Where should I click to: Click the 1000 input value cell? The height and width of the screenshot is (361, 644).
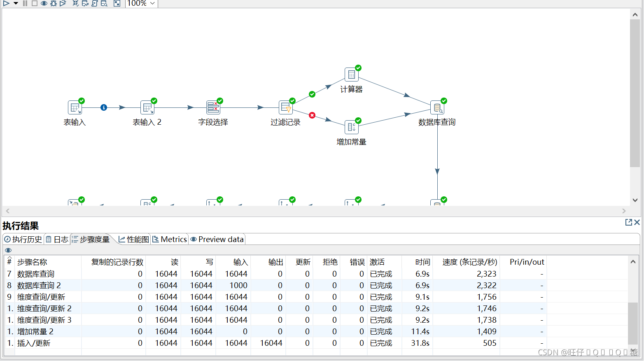(x=238, y=285)
